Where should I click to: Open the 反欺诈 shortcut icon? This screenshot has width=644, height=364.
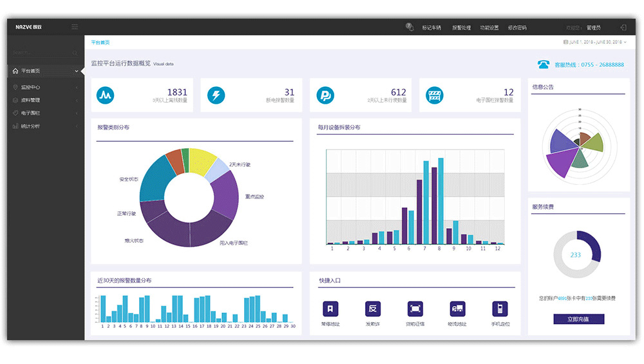pyautogui.click(x=373, y=309)
